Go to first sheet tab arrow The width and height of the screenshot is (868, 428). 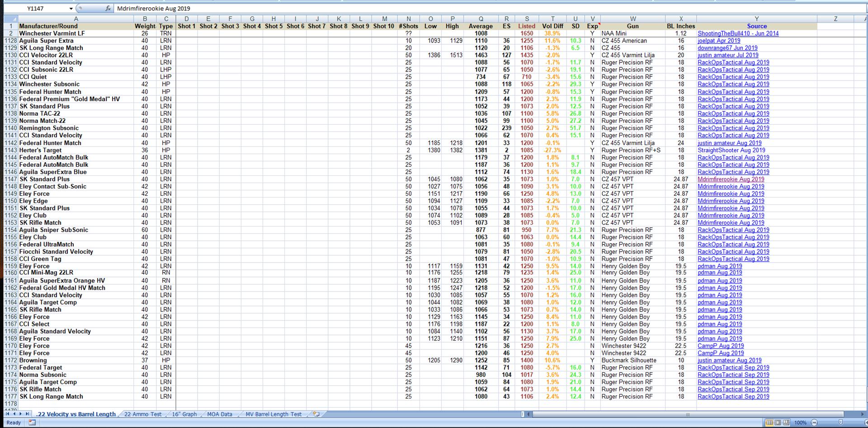[x=8, y=414]
